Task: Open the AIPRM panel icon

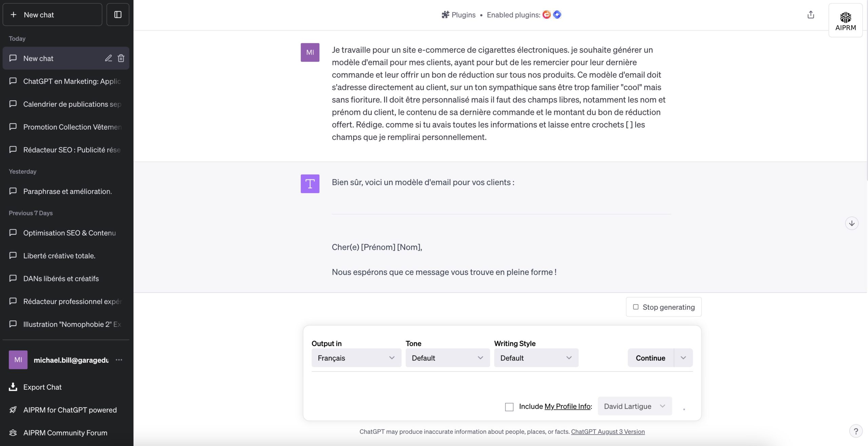Action: coord(845,20)
